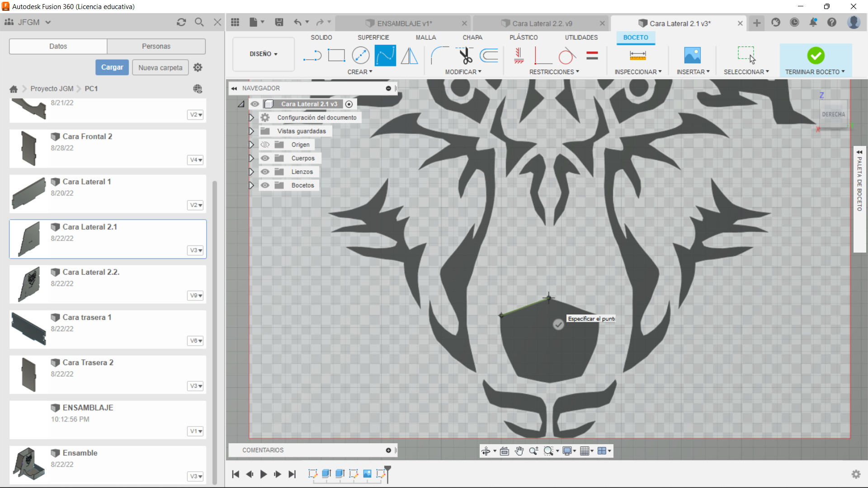
Task: Select the rectangle sketch tool
Action: click(x=336, y=56)
